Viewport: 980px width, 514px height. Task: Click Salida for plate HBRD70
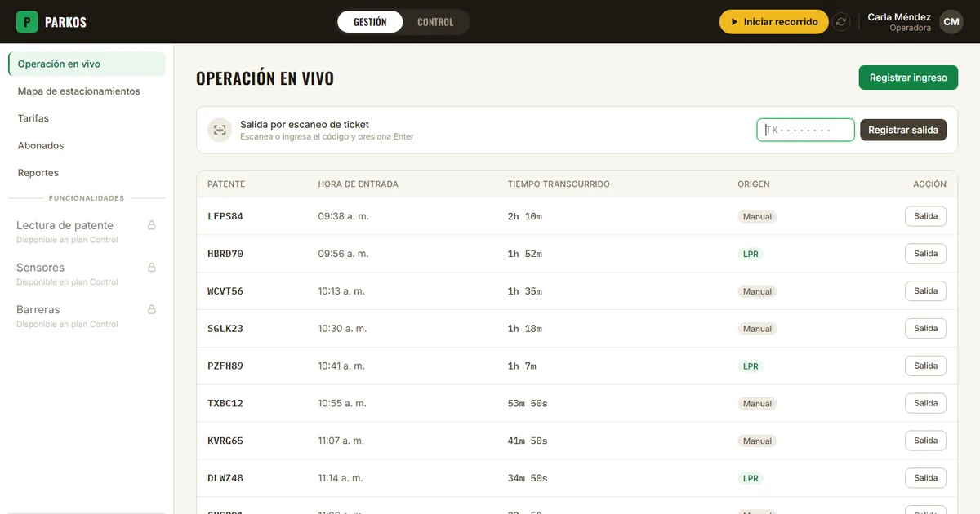tap(925, 254)
